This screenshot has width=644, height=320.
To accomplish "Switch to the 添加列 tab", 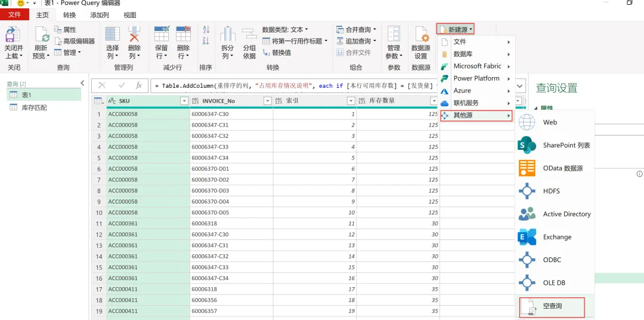I will pos(100,15).
